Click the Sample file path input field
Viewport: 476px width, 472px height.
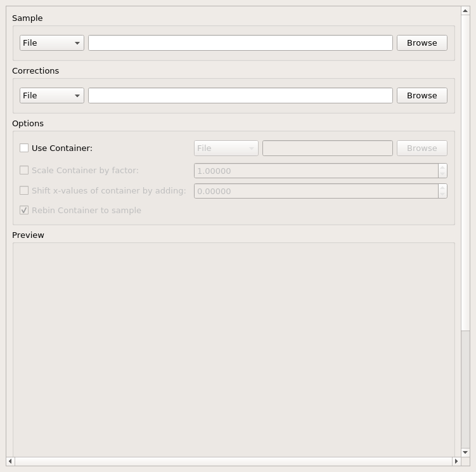click(x=240, y=43)
